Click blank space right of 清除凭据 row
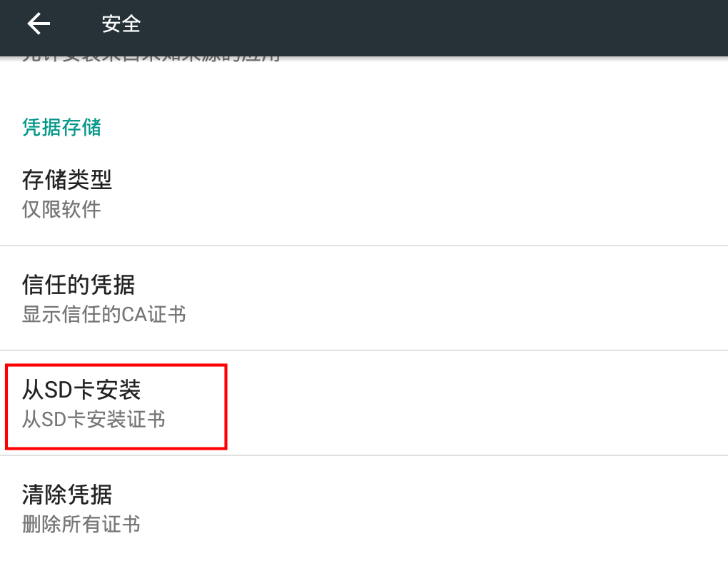Screen dimensions: 728x561 point(464,508)
